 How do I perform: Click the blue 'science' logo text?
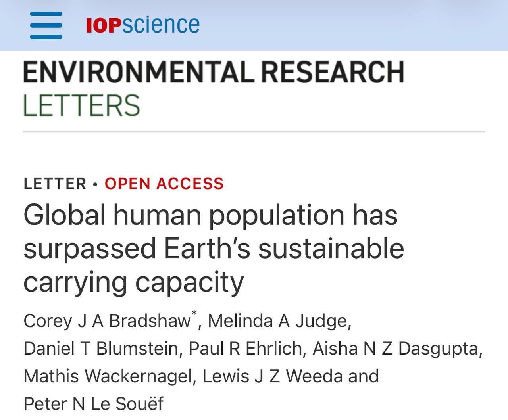coord(160,25)
